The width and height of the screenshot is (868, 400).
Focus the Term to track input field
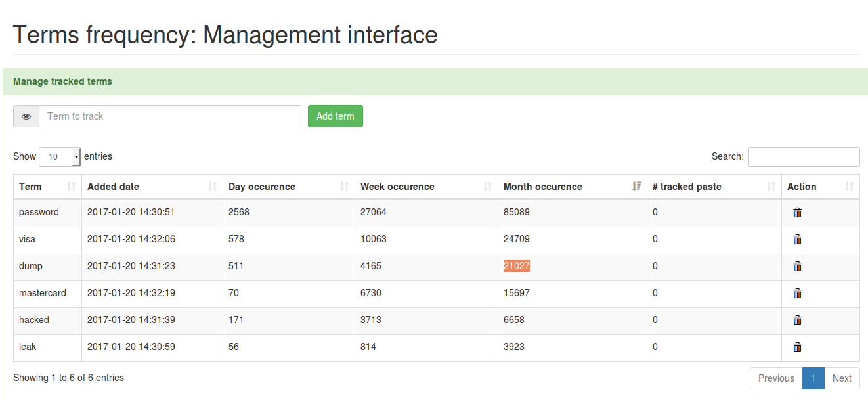click(170, 116)
